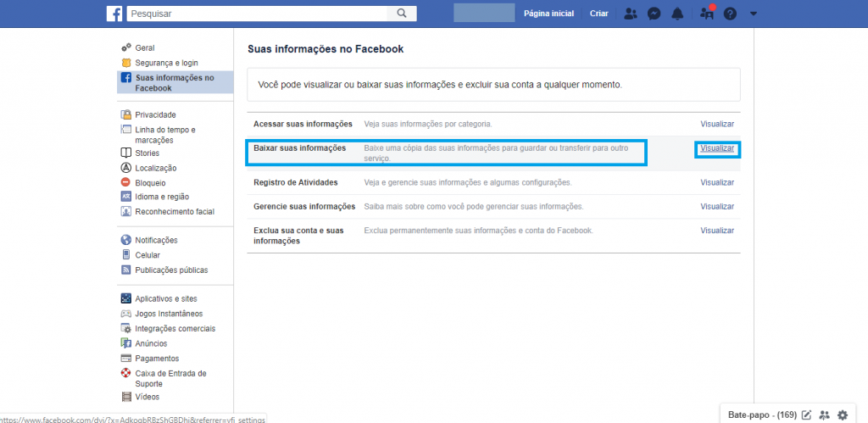The width and height of the screenshot is (868, 423).
Task: Open the Privacidade settings section
Action: click(x=156, y=114)
